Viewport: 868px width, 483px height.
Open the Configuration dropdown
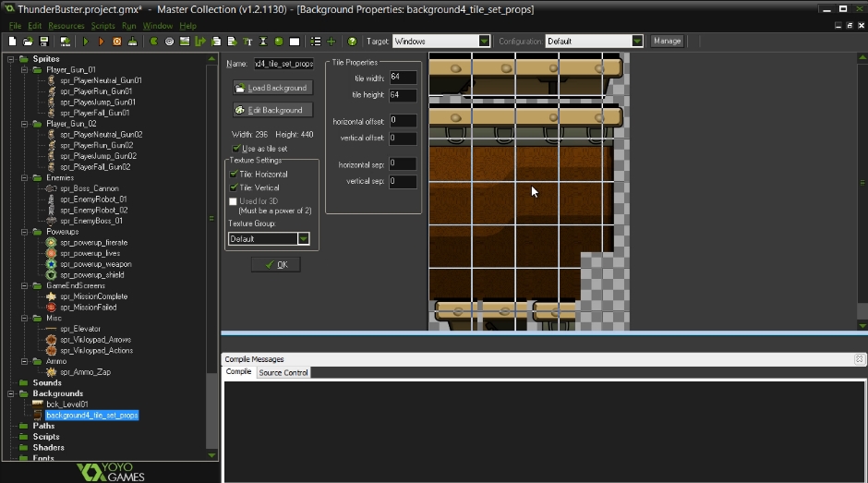tap(637, 41)
